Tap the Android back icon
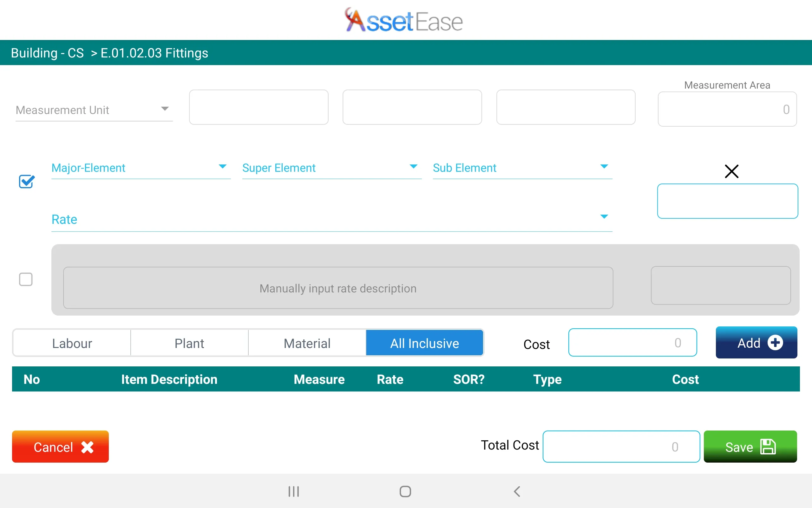812x508 pixels. click(x=517, y=491)
